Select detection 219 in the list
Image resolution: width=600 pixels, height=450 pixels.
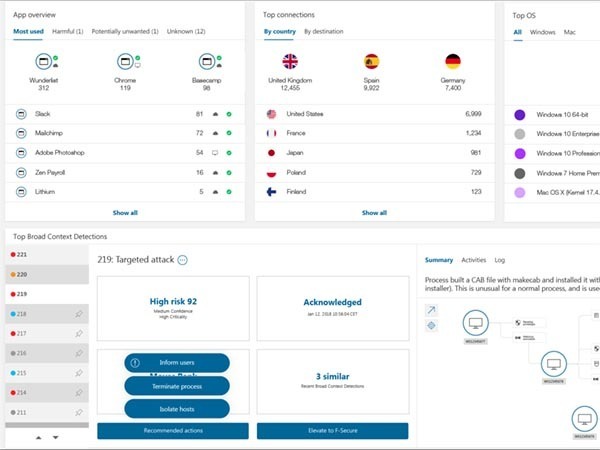pos(47,294)
